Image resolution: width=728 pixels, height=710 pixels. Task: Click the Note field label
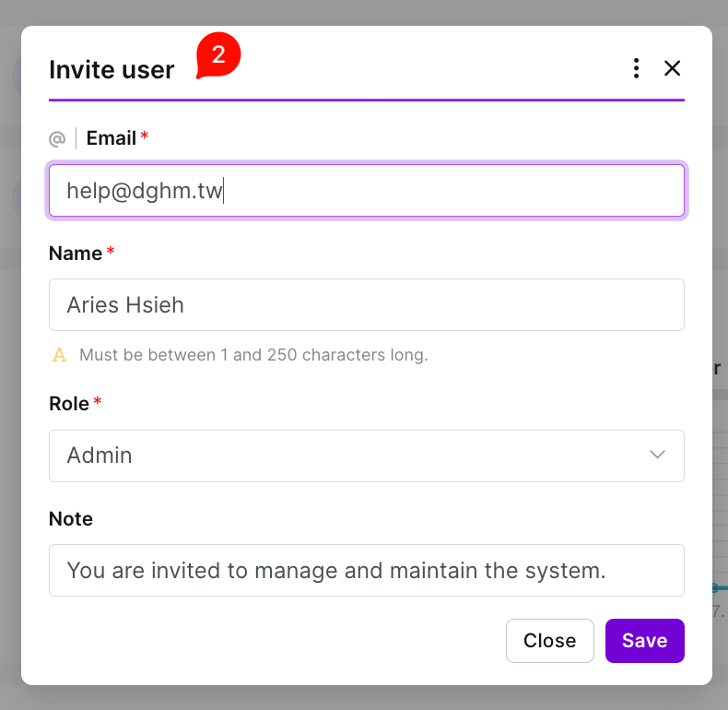(71, 519)
